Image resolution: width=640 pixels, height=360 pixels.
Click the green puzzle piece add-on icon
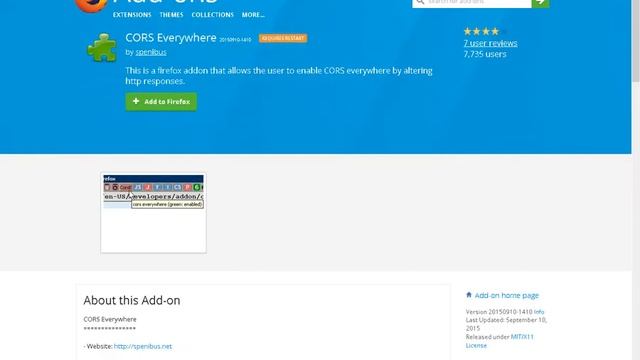[x=102, y=48]
